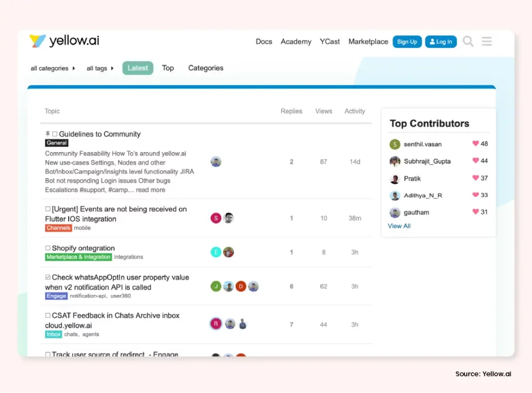Open Marketplace in the top navigation
Screen dimensions: 532x393
pyautogui.click(x=368, y=42)
